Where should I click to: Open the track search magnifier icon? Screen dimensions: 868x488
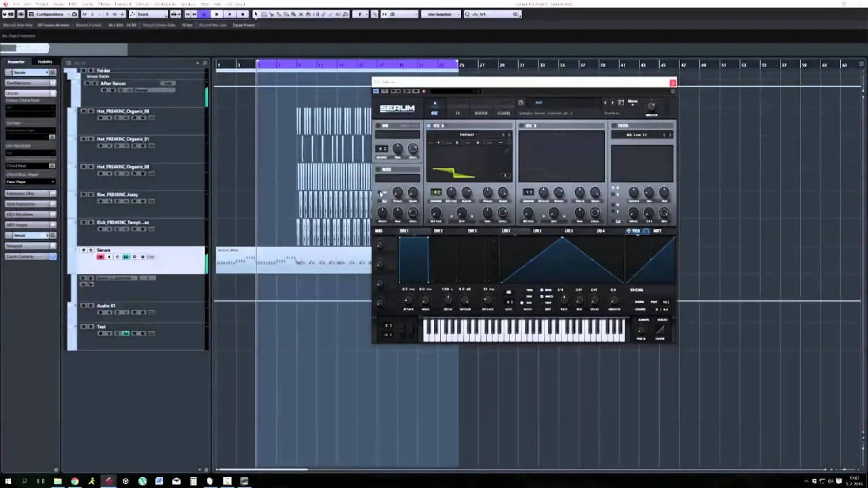pos(205,62)
